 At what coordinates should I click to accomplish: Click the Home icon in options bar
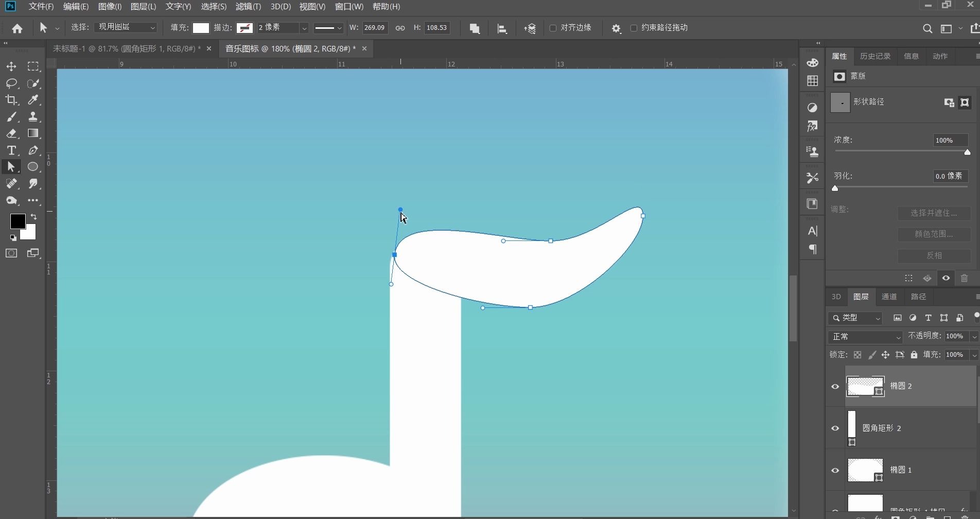click(x=17, y=28)
